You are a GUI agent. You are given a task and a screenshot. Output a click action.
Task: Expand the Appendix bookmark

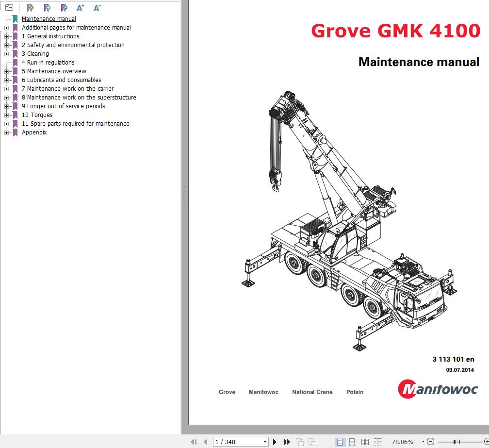(6, 133)
